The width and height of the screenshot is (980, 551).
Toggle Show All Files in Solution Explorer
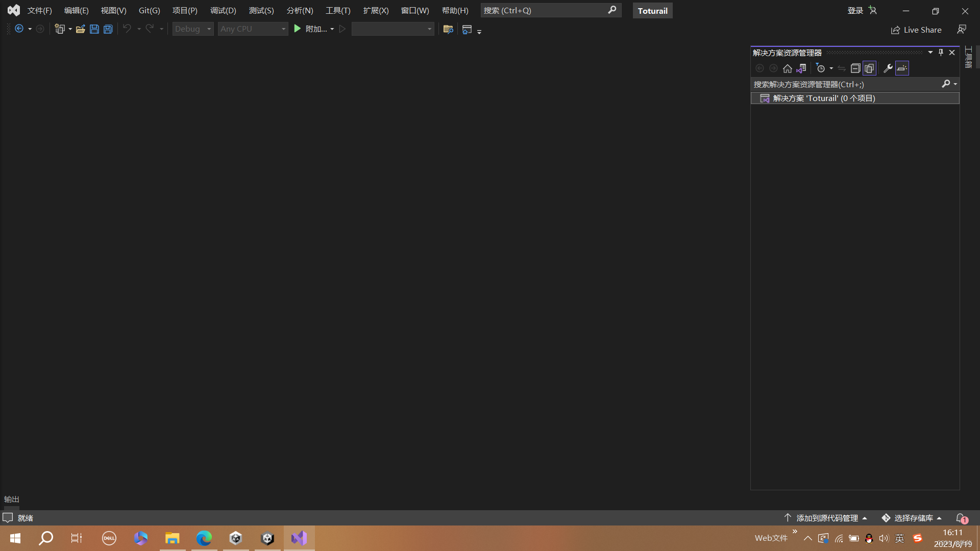pos(869,68)
